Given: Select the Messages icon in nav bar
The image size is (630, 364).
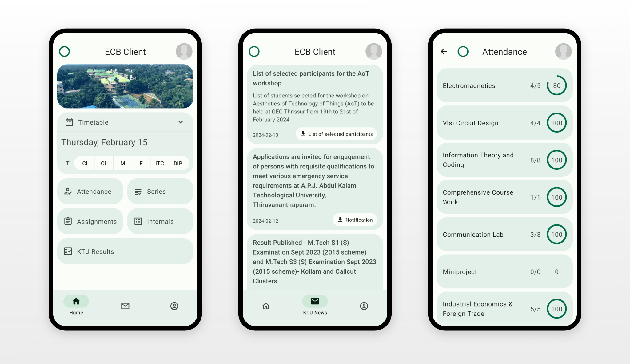Looking at the screenshot, I should pyautogui.click(x=125, y=306).
